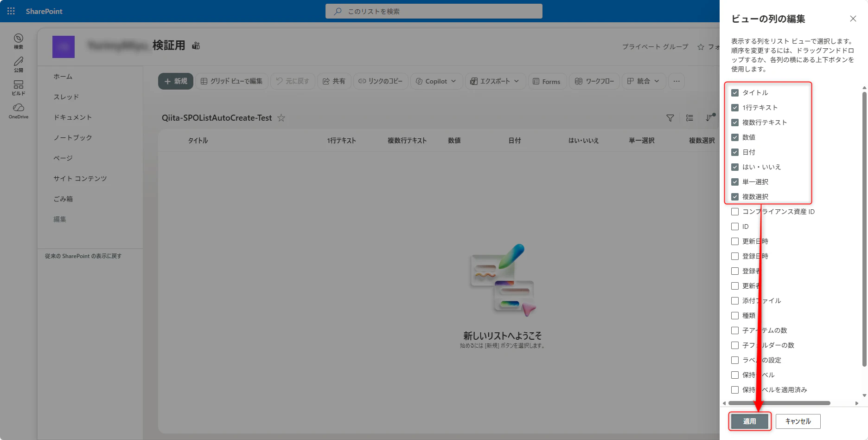Click the 適用 apply button
The width and height of the screenshot is (868, 440).
750,421
